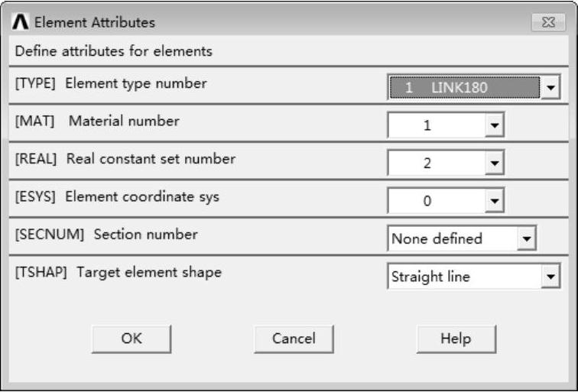
Task: Confirm attributes with the OK button
Action: point(131,339)
